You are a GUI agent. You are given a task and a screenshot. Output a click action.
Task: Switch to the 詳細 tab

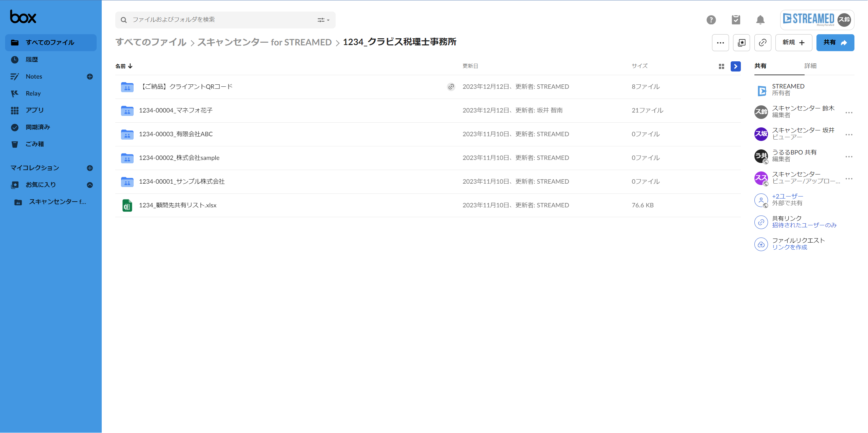coord(810,66)
